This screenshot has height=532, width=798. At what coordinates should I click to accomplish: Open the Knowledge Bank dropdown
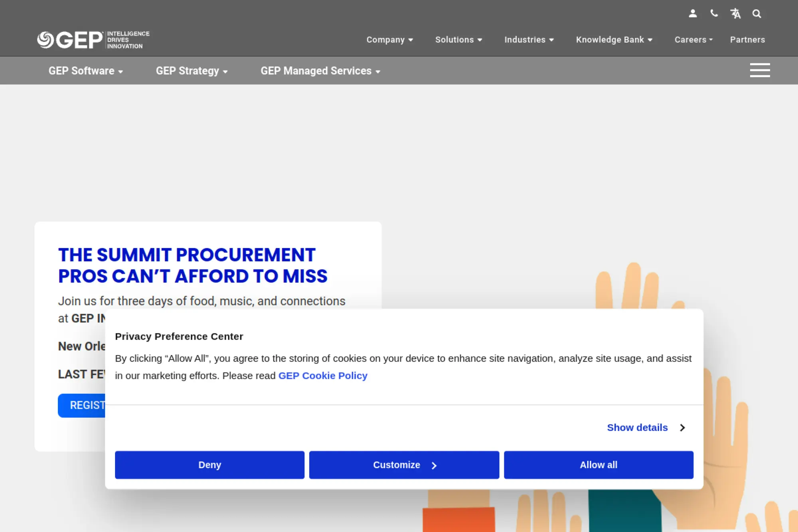(x=614, y=40)
